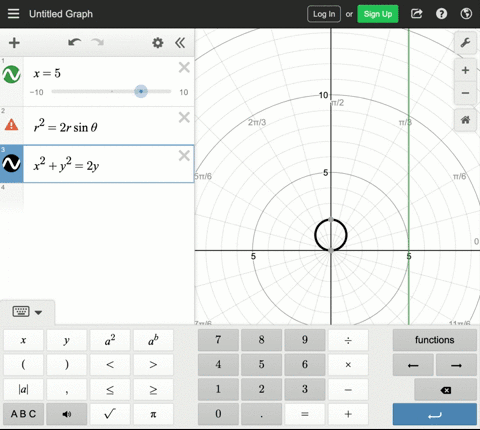Click the minus key
The image size is (480, 430).
click(x=348, y=389)
